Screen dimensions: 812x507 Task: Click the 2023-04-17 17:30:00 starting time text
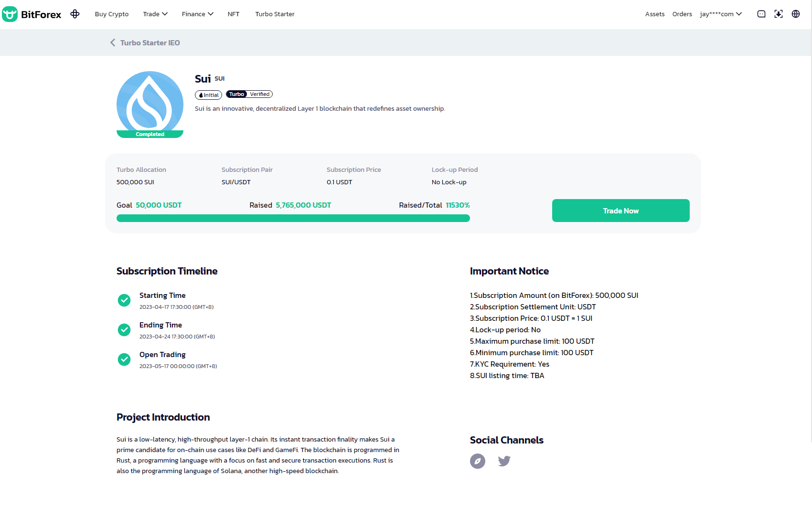176,307
